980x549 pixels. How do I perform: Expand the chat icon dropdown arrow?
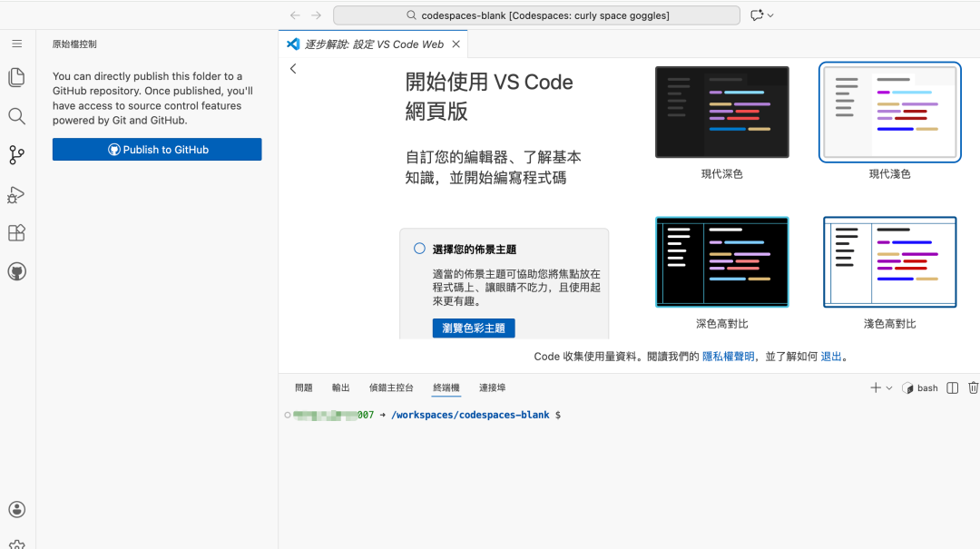[770, 15]
